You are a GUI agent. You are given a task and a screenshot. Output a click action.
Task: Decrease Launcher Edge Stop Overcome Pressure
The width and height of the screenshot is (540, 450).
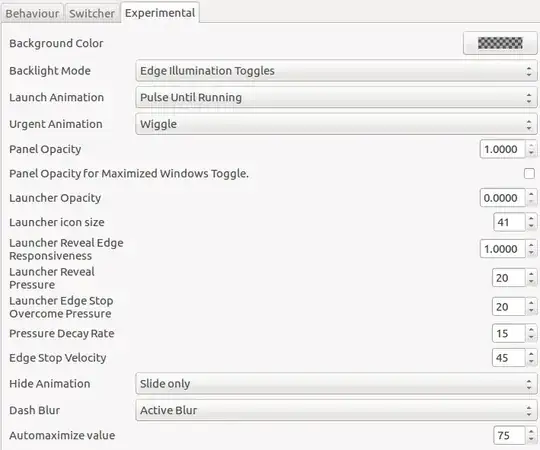coord(531,311)
